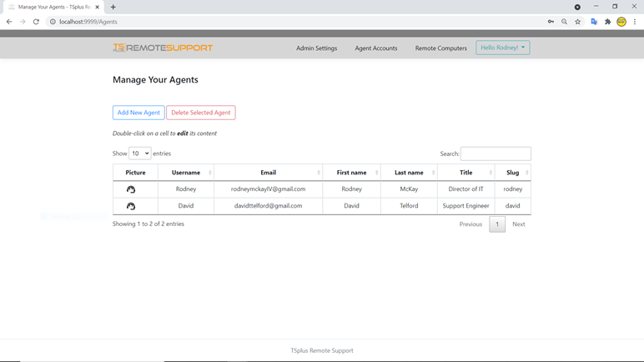Expand the Hello Rodney! user dropdown

502,48
